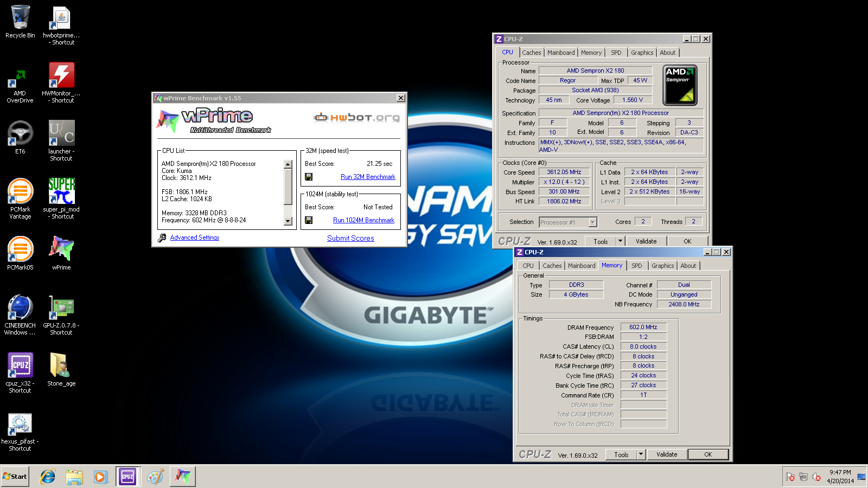This screenshot has width=868, height=488.
Task: Open SPD tab in lower CPU-Z window
Action: click(637, 266)
